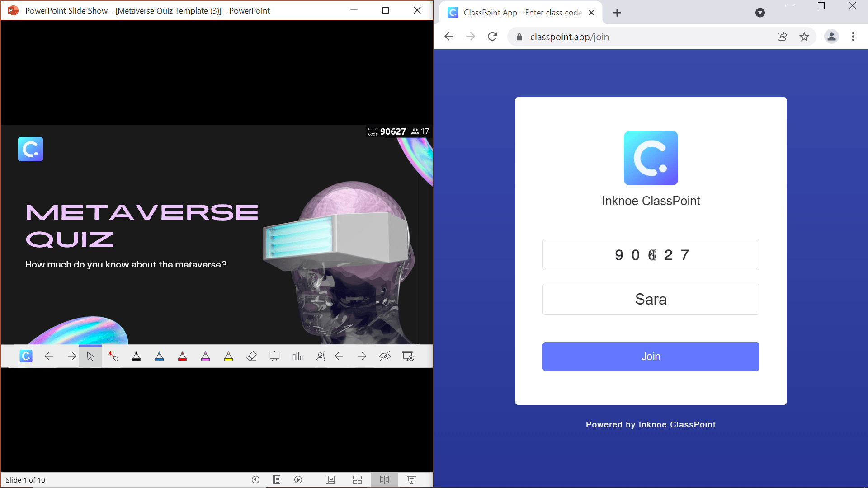The image size is (868, 488).
Task: Select the eraser tool
Action: click(252, 357)
